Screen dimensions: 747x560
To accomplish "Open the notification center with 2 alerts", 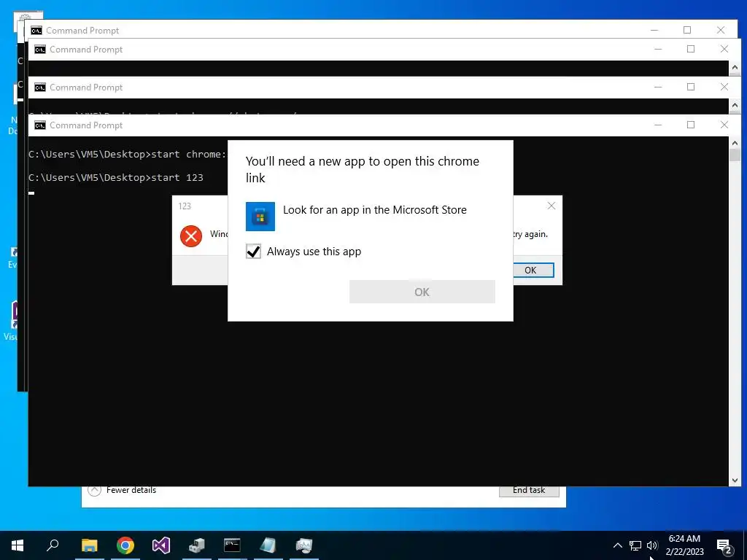I will click(x=724, y=545).
